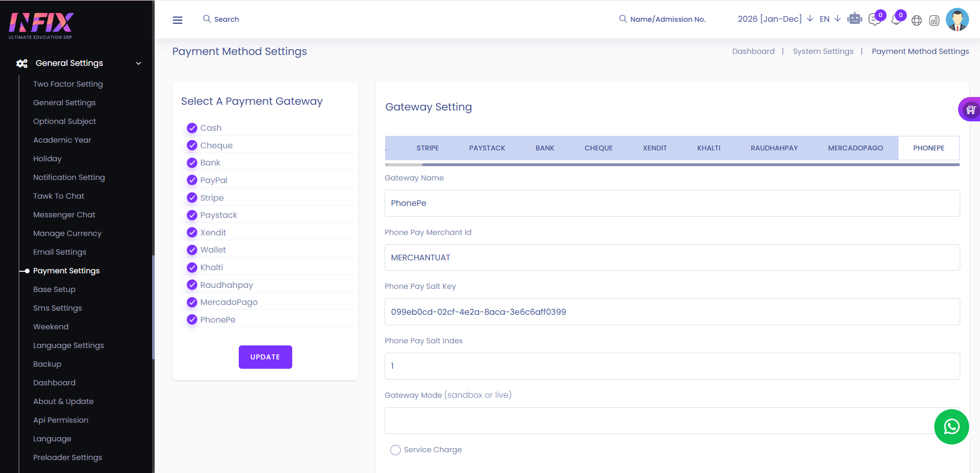
Task: Open Preloader Settings in sidebar
Action: click(67, 457)
